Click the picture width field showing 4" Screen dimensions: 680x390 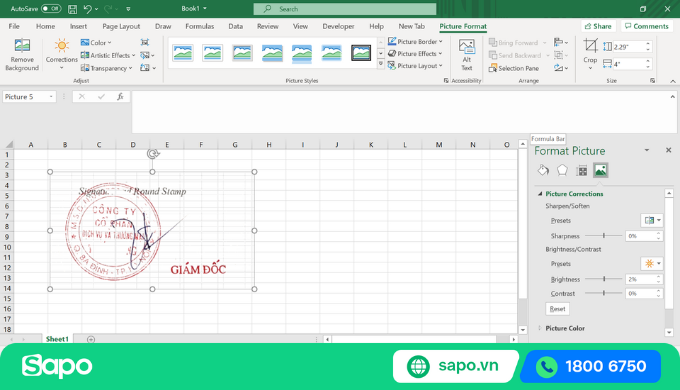pyautogui.click(x=628, y=64)
